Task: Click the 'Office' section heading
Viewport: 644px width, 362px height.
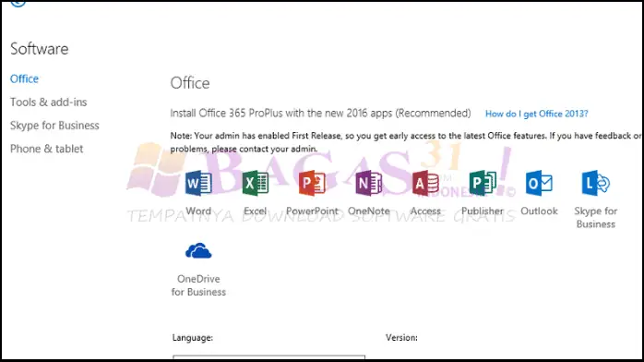Action: [190, 83]
